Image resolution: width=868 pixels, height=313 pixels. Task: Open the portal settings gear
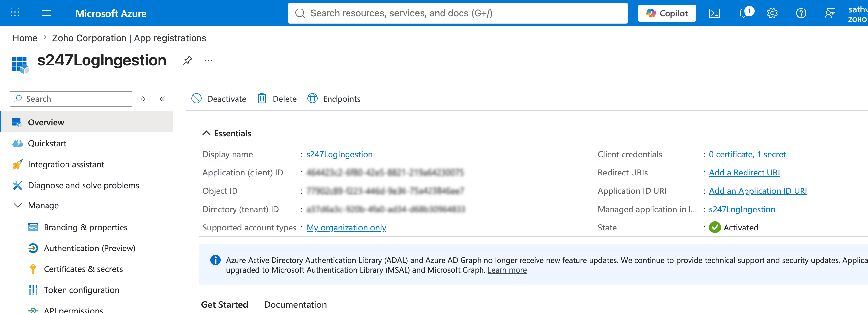point(772,13)
